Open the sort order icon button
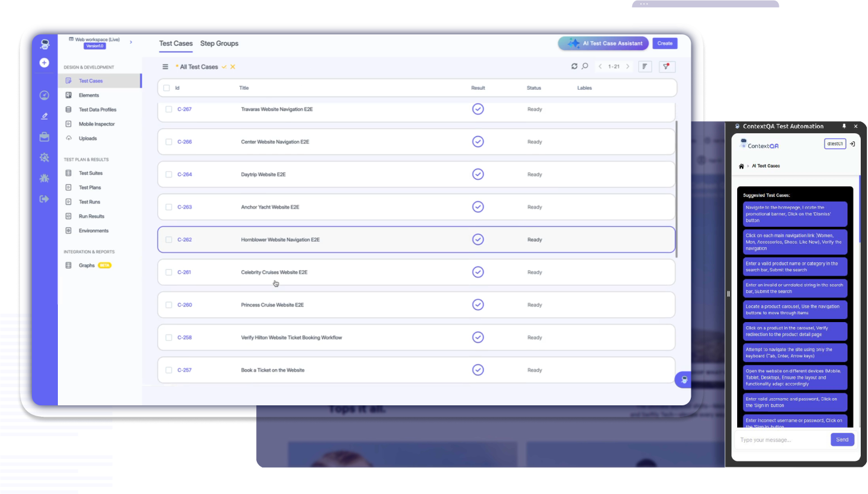This screenshot has height=494, width=868. 644,66
